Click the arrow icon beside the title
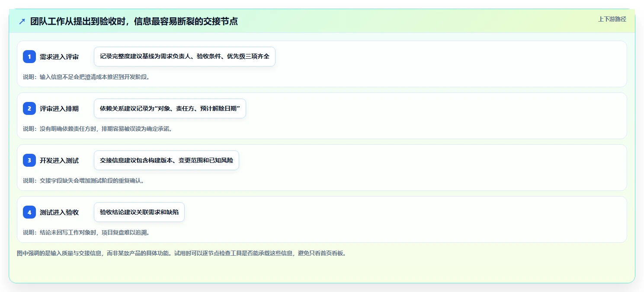This screenshot has height=292, width=644. 22,22
